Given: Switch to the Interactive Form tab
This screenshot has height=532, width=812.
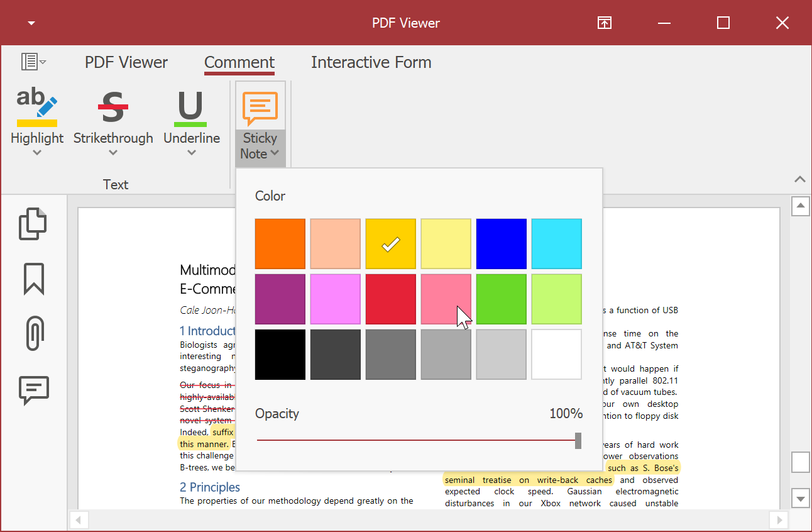Looking at the screenshot, I should 371,62.
